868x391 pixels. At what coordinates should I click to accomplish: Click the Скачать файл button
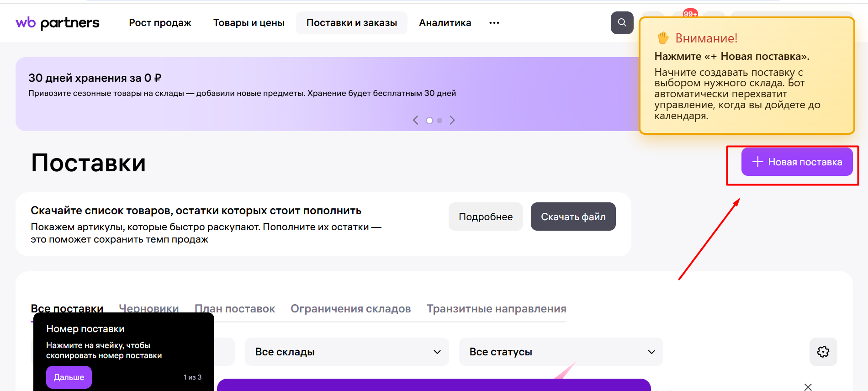pos(573,217)
